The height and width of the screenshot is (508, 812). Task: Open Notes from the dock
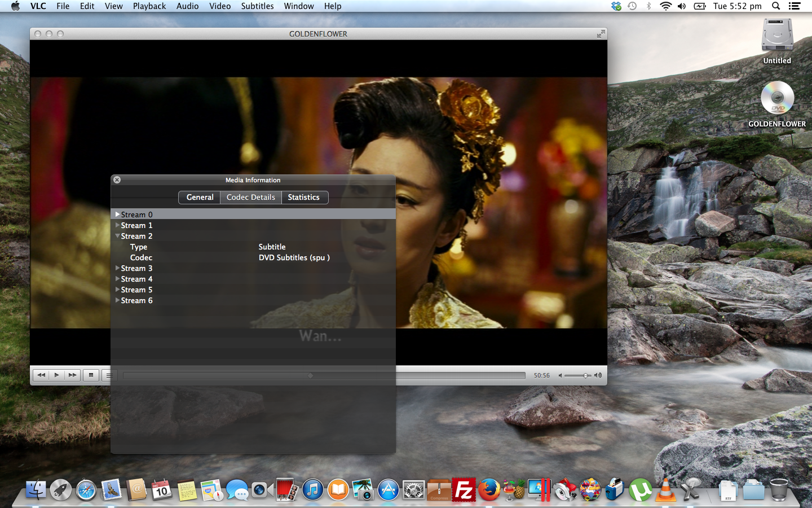click(187, 490)
